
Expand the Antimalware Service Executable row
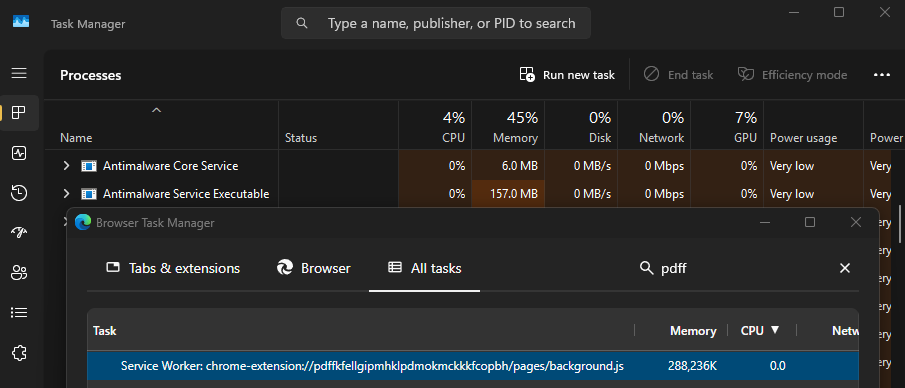point(66,193)
